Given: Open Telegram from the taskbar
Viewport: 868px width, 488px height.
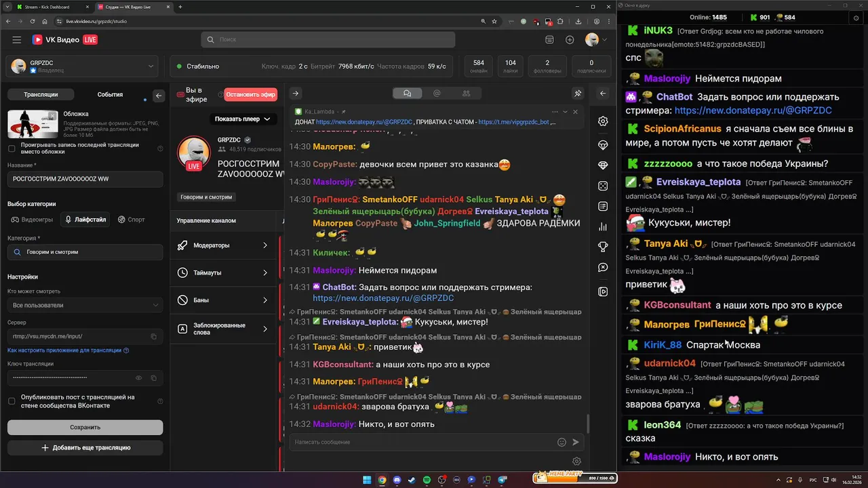Looking at the screenshot, I should [502, 480].
